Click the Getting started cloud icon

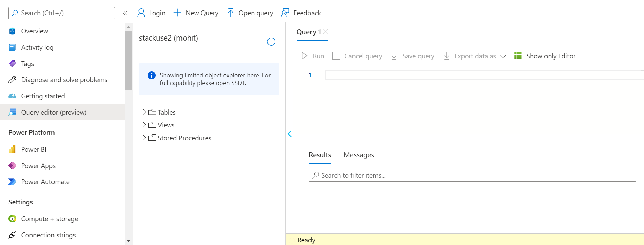coord(13,96)
